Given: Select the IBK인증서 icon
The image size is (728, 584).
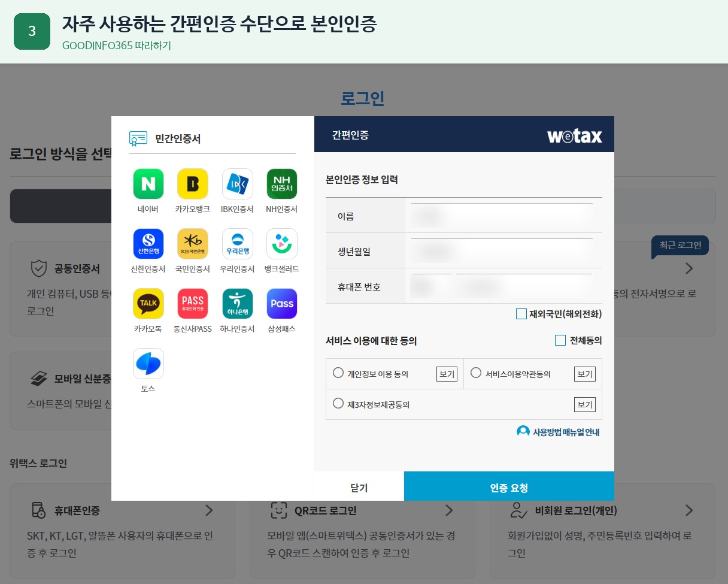Looking at the screenshot, I should click(237, 184).
